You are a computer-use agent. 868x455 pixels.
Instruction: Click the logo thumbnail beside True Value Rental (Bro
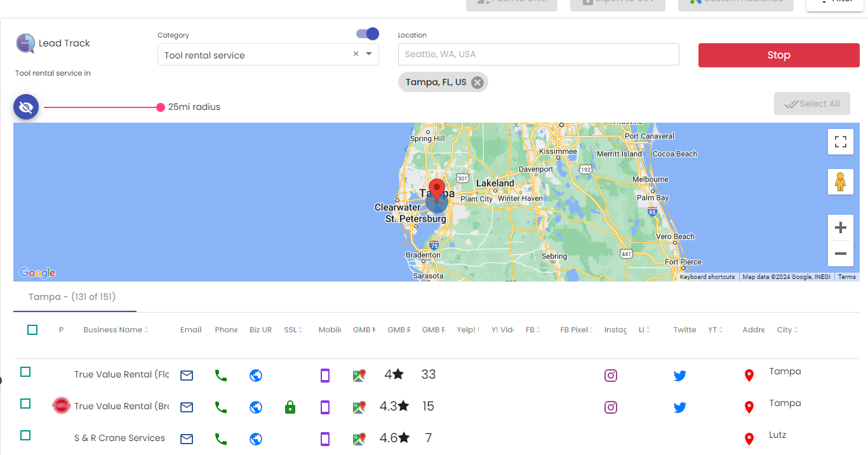pos(61,405)
